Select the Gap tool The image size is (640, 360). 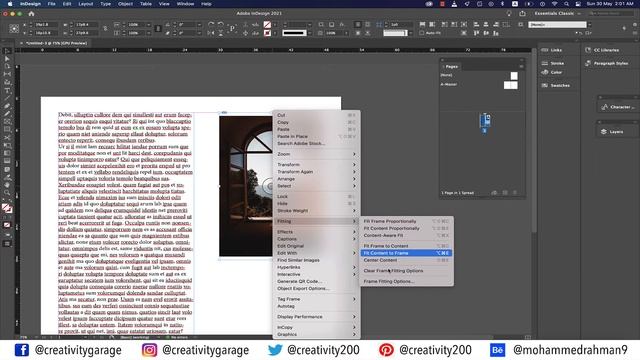7,74
